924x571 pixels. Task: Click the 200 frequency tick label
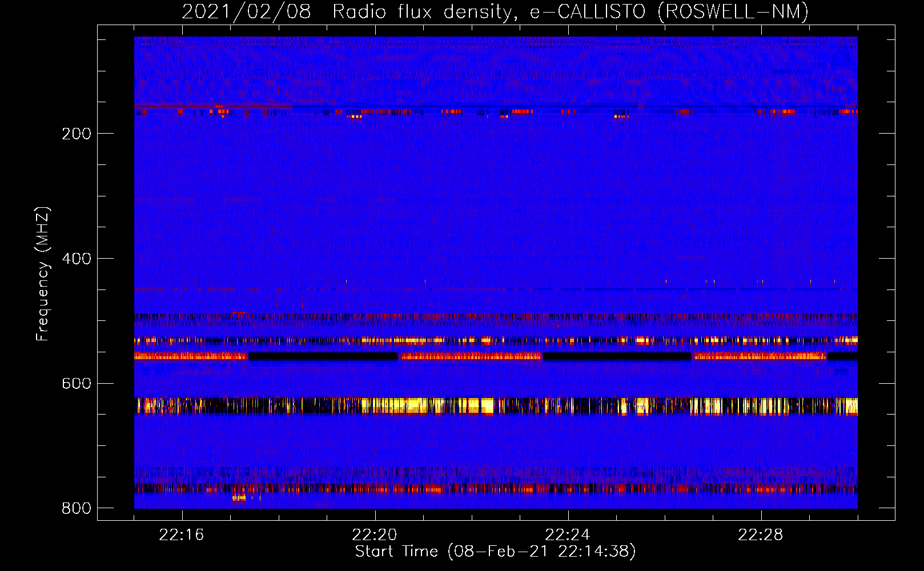click(x=77, y=134)
